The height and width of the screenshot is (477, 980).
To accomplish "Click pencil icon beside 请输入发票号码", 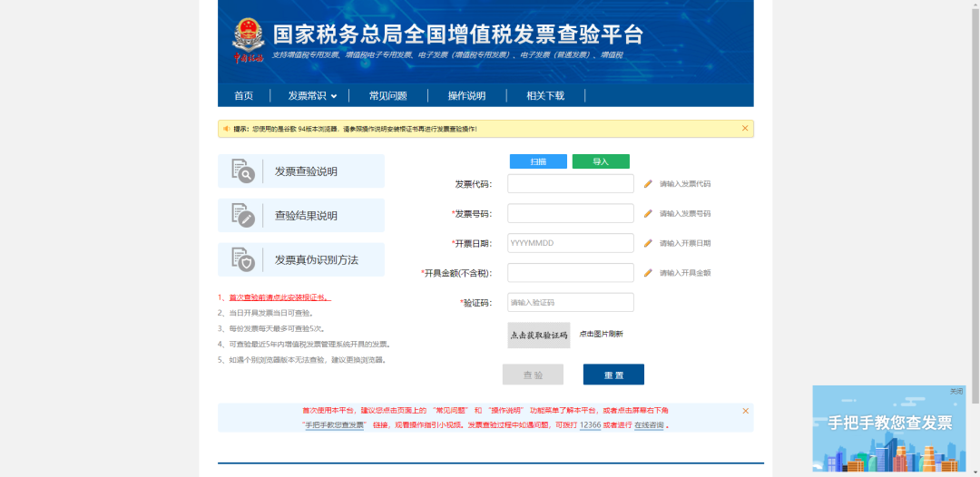I will point(648,213).
